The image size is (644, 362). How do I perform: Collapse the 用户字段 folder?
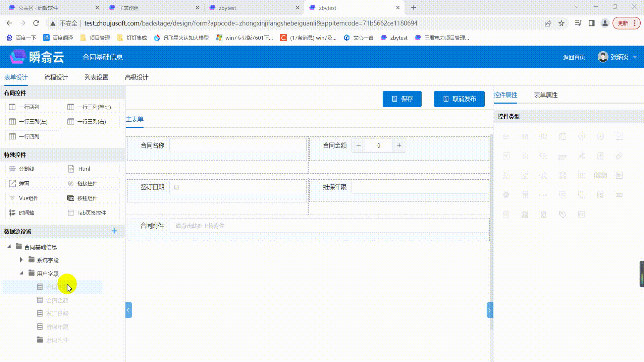point(21,273)
